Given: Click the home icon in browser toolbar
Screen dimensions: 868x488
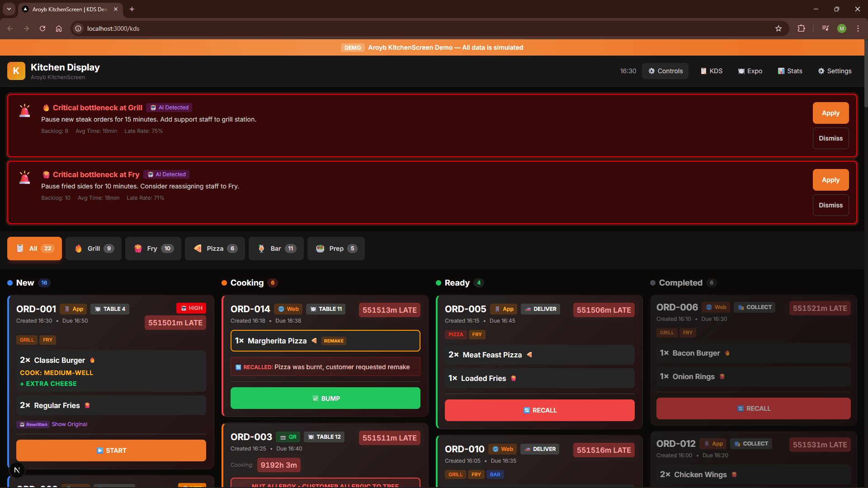Looking at the screenshot, I should point(59,28).
